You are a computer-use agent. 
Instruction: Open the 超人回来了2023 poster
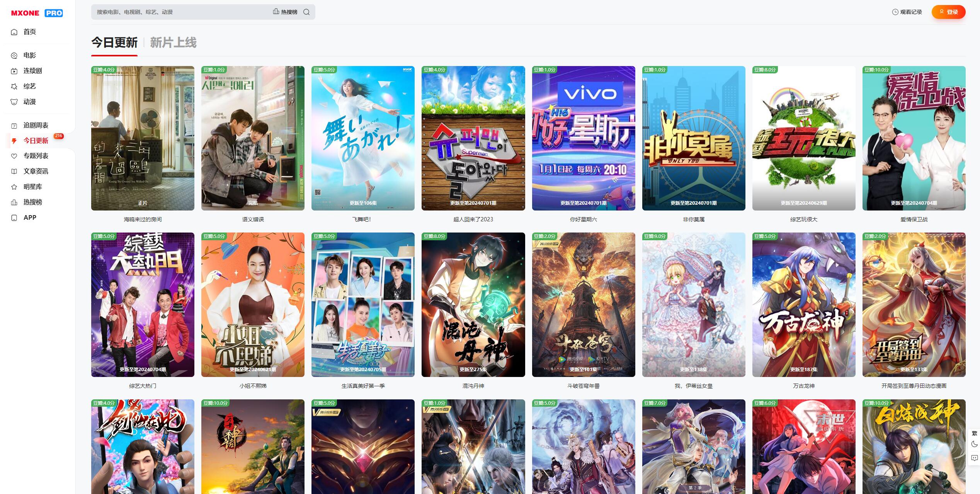click(x=473, y=138)
